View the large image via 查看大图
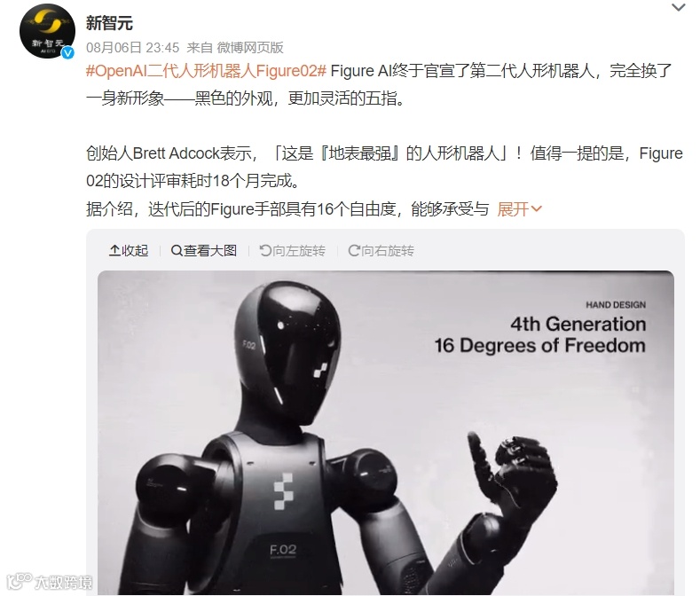Image resolution: width=700 pixels, height=596 pixels. 204,250
